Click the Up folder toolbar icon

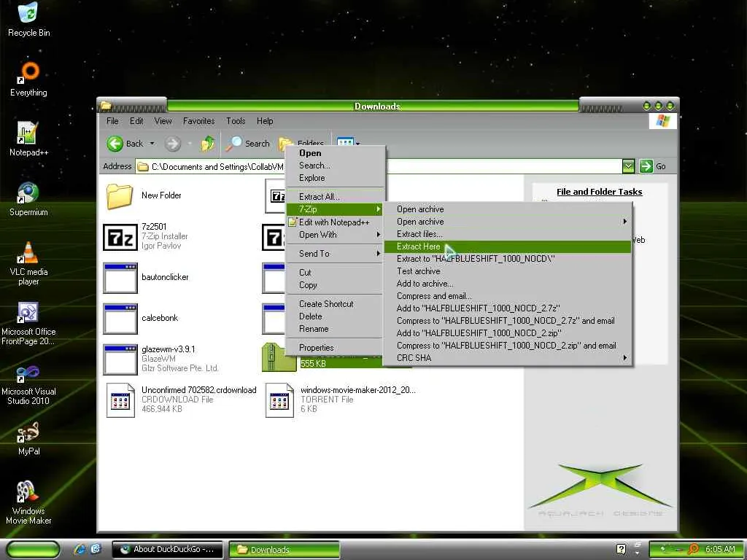click(208, 144)
